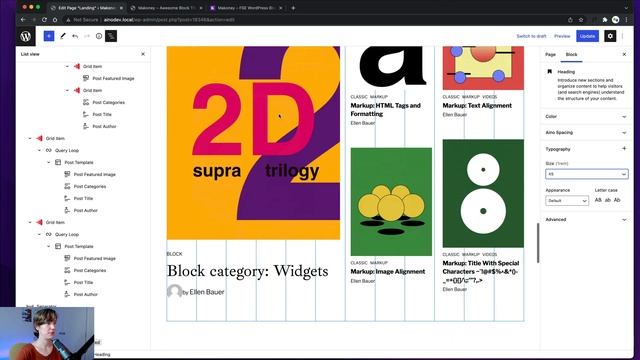Collapse the second Grid Item row
640x360 pixels.
(x=67, y=90)
